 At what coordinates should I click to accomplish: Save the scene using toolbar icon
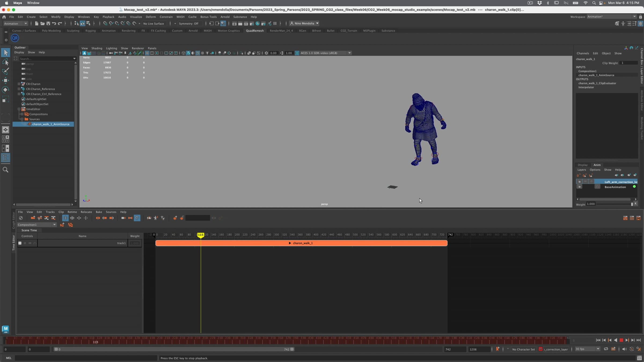tap(48, 24)
